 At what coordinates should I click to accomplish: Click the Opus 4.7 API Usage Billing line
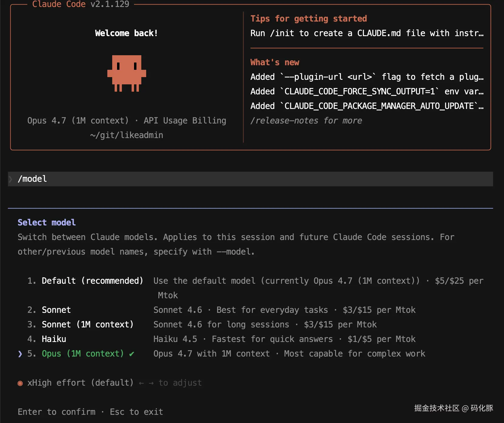127,120
